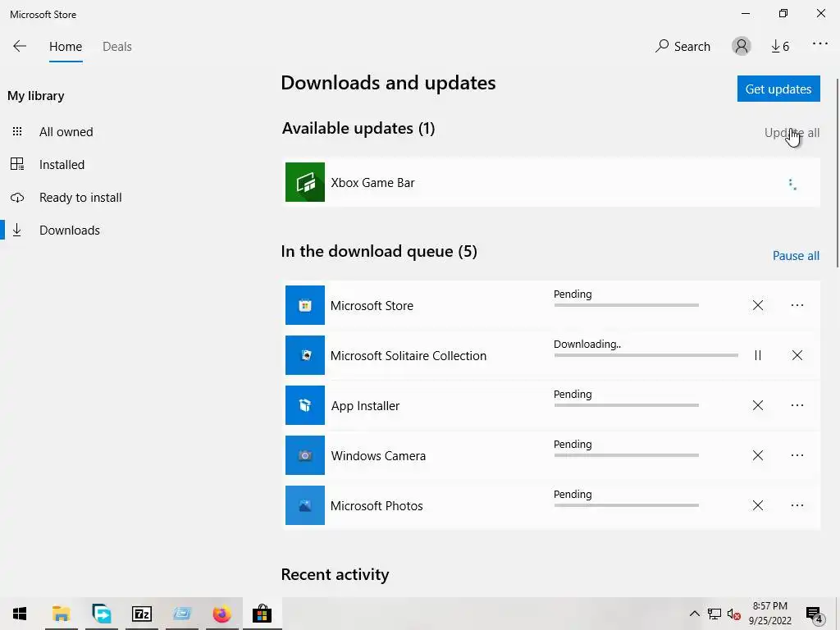Click the App Installer name

coord(365,406)
